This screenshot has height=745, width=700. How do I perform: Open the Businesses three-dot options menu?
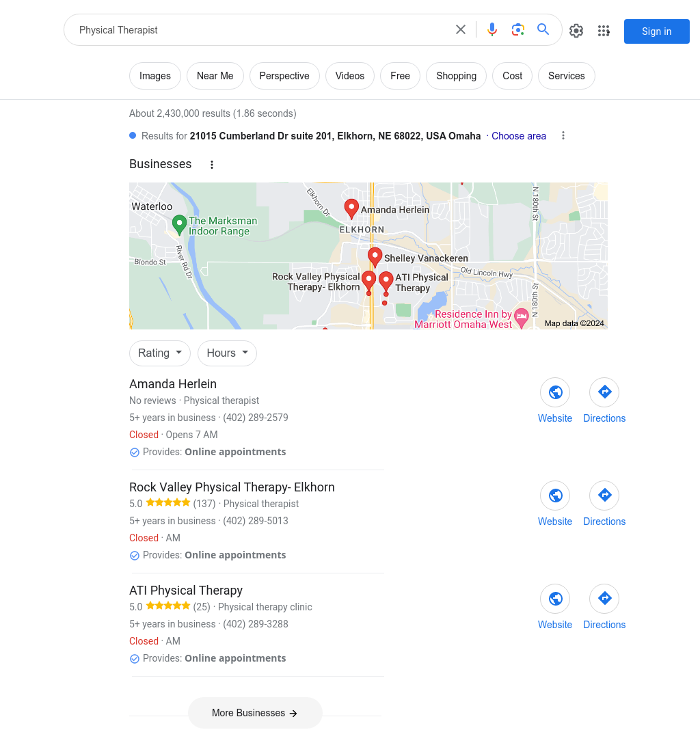tap(212, 165)
